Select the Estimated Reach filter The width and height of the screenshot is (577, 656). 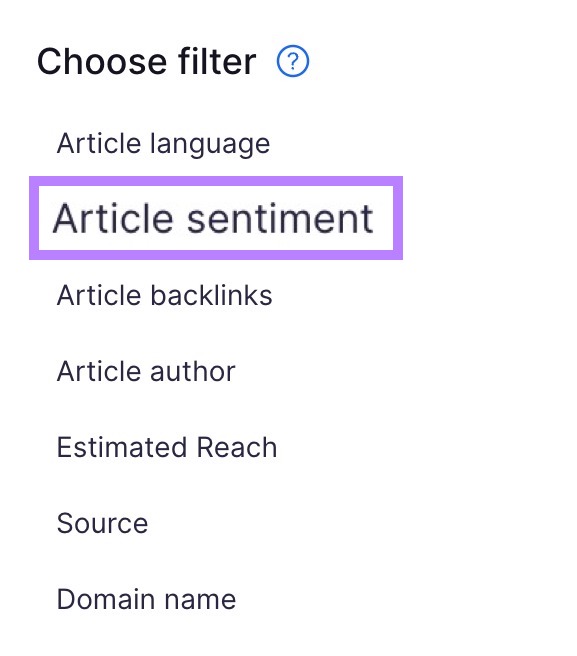(167, 447)
